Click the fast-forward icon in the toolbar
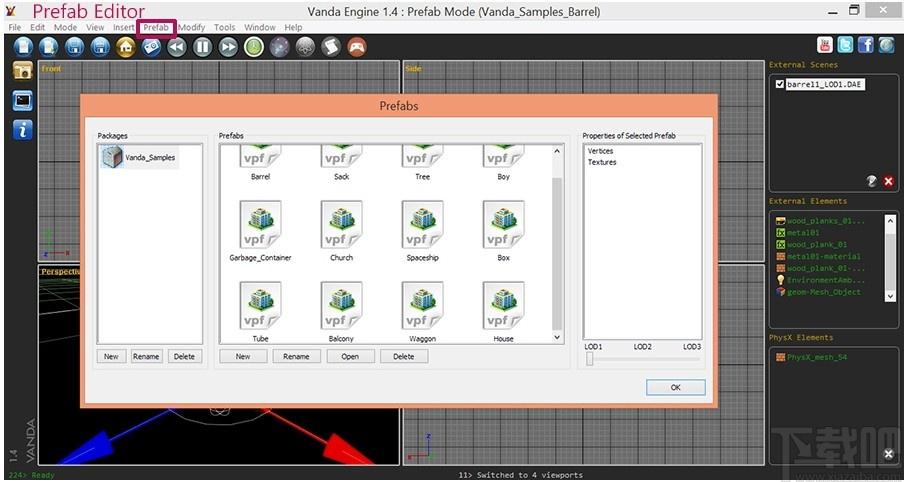905x482 pixels. tap(229, 47)
